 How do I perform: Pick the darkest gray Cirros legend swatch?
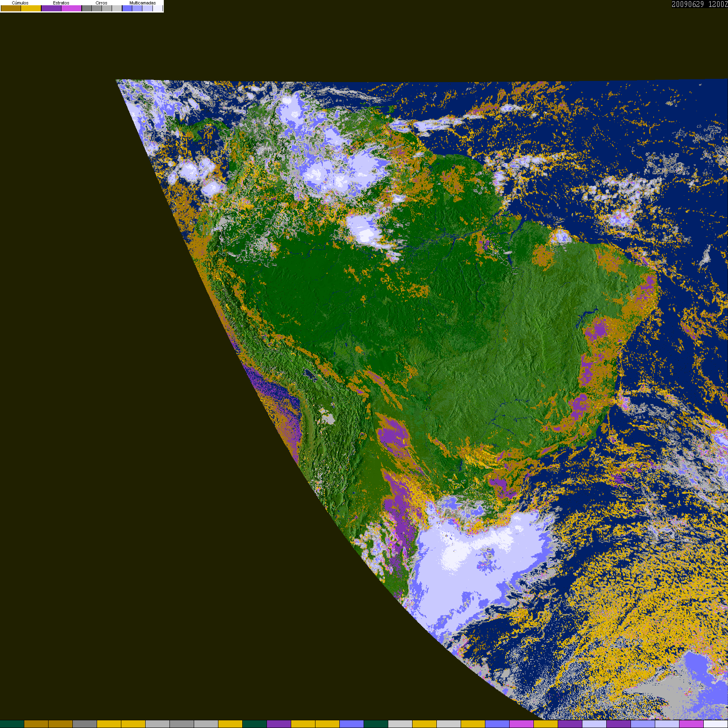pos(87,8)
